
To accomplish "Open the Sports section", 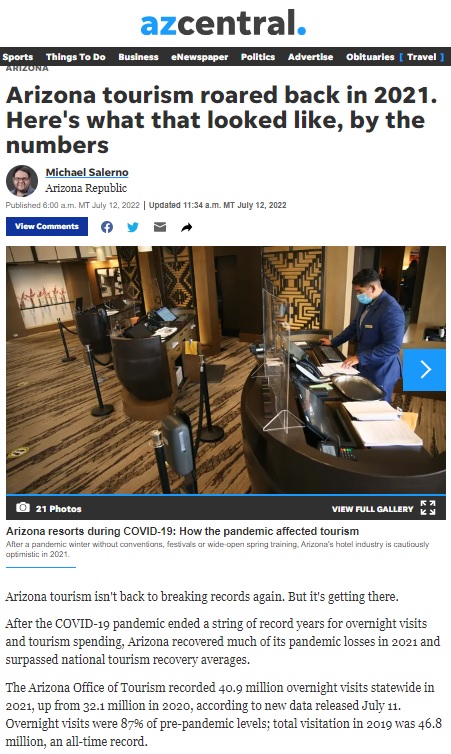I will [x=18, y=57].
